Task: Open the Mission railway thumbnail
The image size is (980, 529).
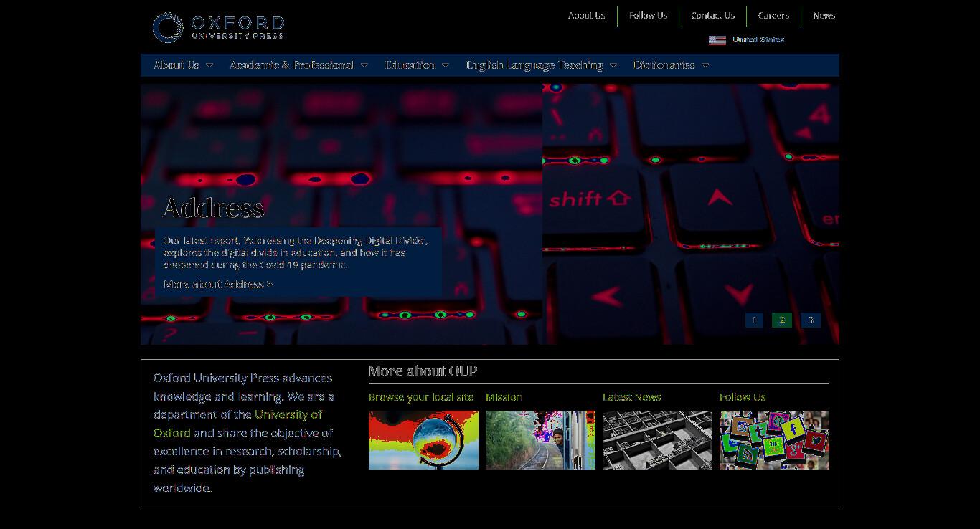Action: click(x=540, y=440)
